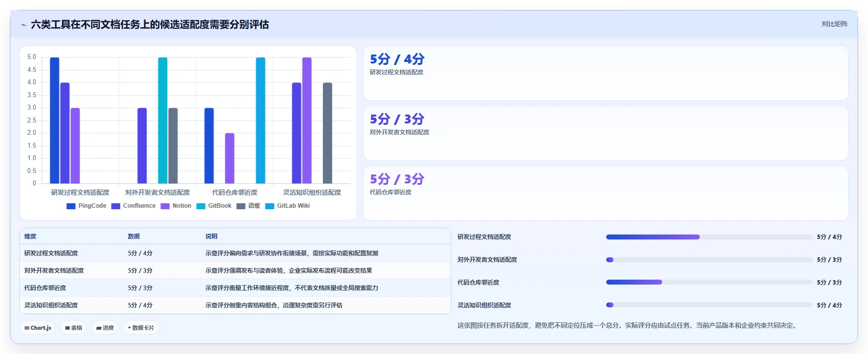The image size is (868, 354).
Task: Click the Notion bar in 研发过程文档适配度 group
Action: pos(75,146)
